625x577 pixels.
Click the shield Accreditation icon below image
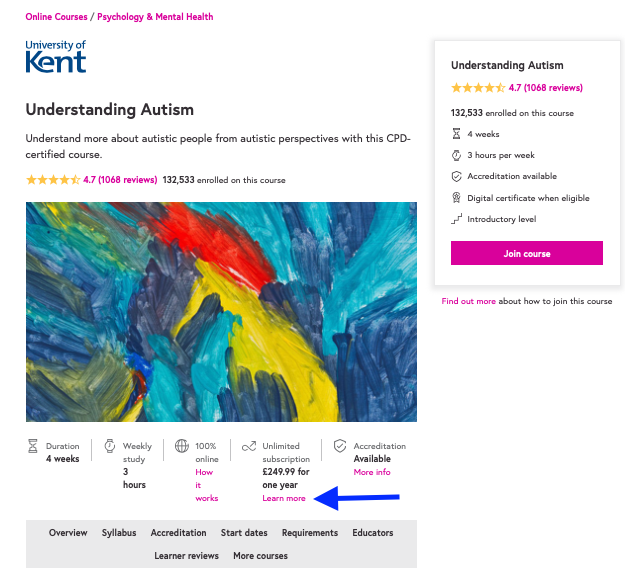point(340,446)
